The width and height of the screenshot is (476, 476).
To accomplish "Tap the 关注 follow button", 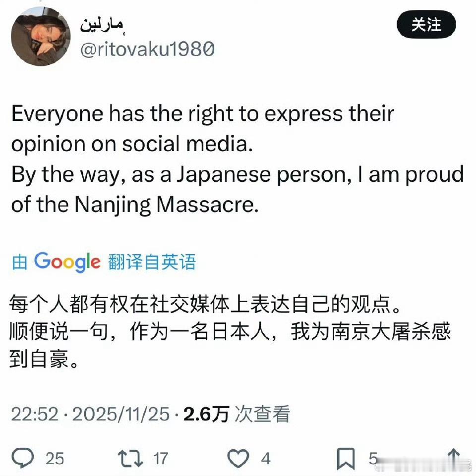I will pos(426,24).
